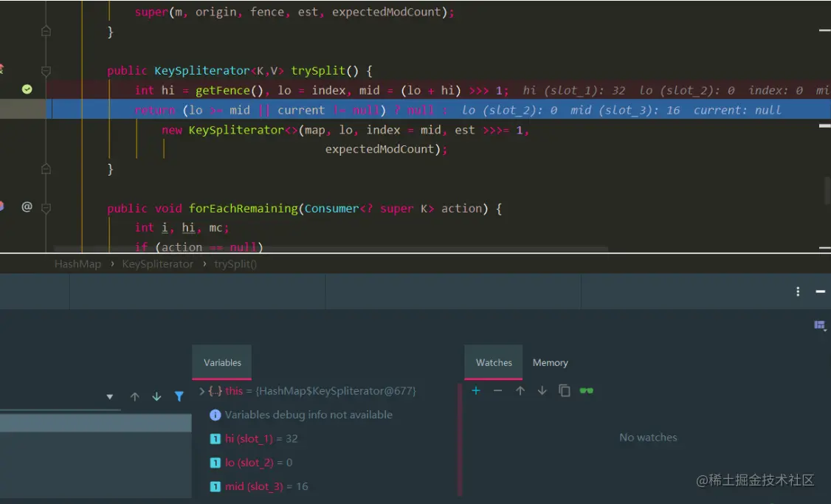831x504 pixels.
Task: Select the lo (slot_2) = 0 variable
Action: pos(258,463)
